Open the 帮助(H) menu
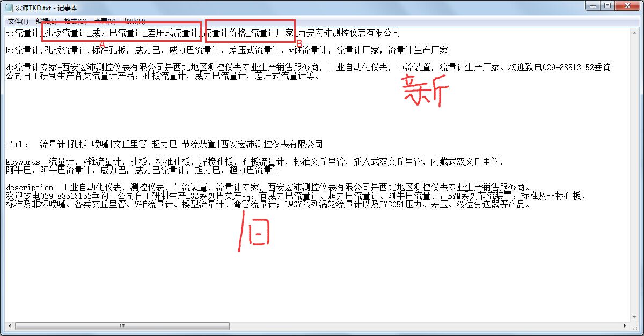This screenshot has width=644, height=336. point(134,21)
